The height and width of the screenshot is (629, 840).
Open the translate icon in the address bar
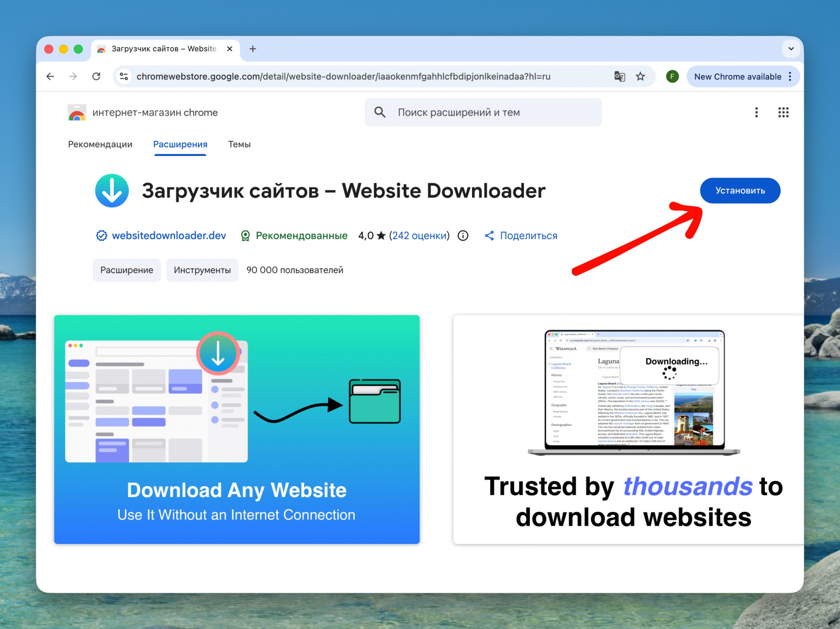tap(619, 76)
